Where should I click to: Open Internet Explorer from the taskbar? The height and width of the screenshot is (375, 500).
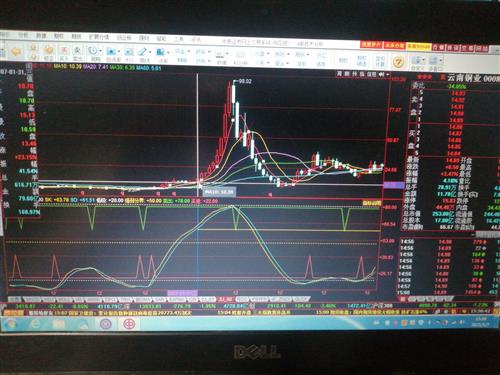coord(35,323)
